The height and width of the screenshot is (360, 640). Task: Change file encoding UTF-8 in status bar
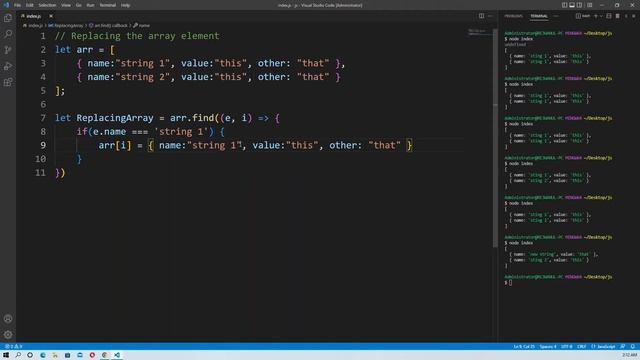pyautogui.click(x=567, y=346)
